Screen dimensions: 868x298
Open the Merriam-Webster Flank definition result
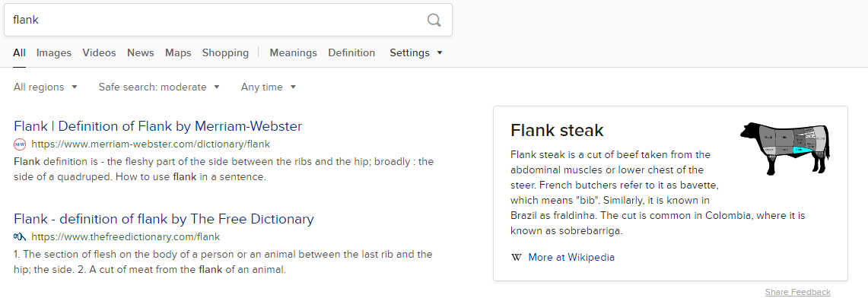point(157,126)
